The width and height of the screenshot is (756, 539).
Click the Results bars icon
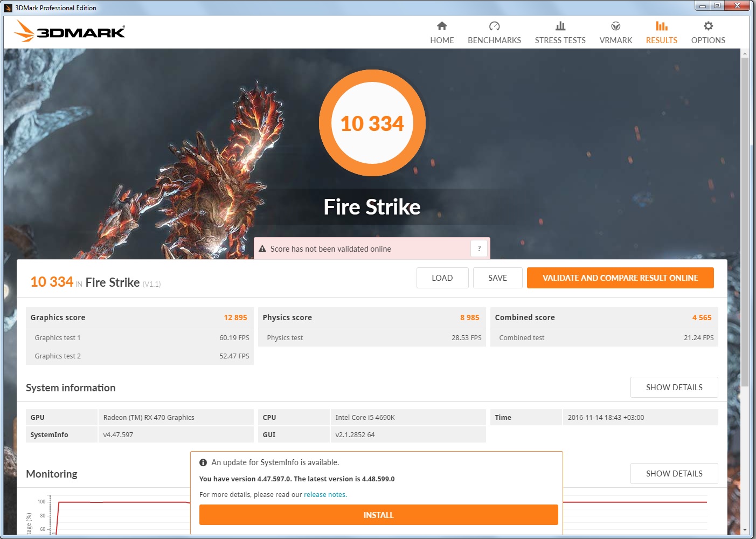(x=662, y=26)
